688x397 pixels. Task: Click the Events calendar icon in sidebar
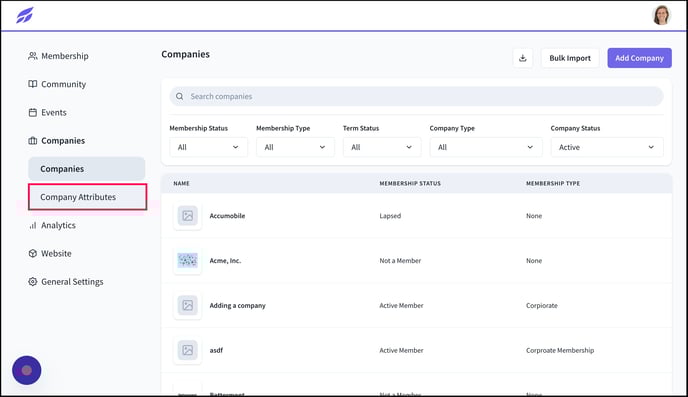[32, 112]
